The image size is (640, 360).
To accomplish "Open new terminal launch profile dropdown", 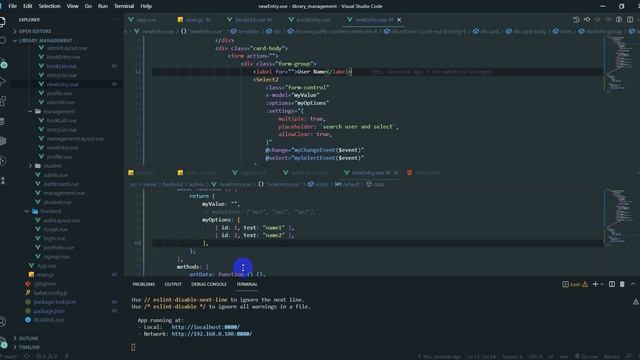I will click(602, 284).
